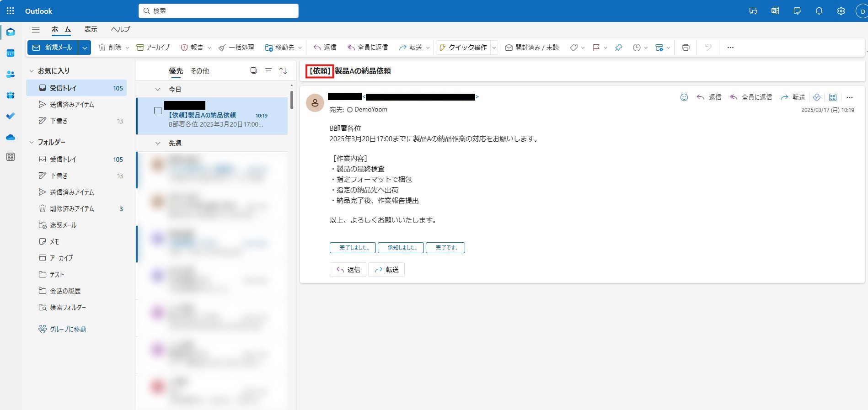Click the 検索 search box
868x410 pixels.
click(x=219, y=11)
